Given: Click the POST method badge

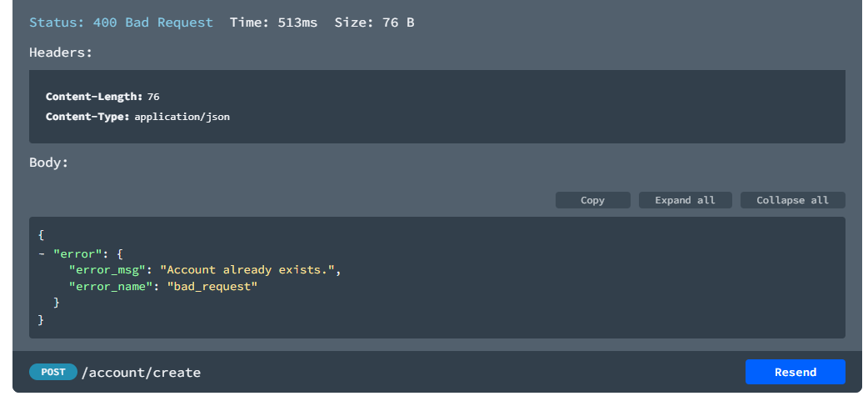Looking at the screenshot, I should pyautogui.click(x=53, y=372).
